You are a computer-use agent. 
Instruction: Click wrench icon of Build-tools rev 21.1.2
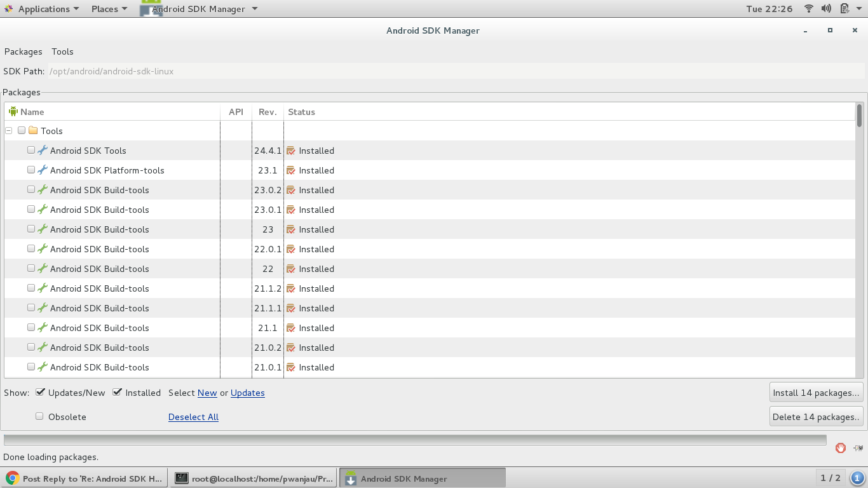[43, 288]
